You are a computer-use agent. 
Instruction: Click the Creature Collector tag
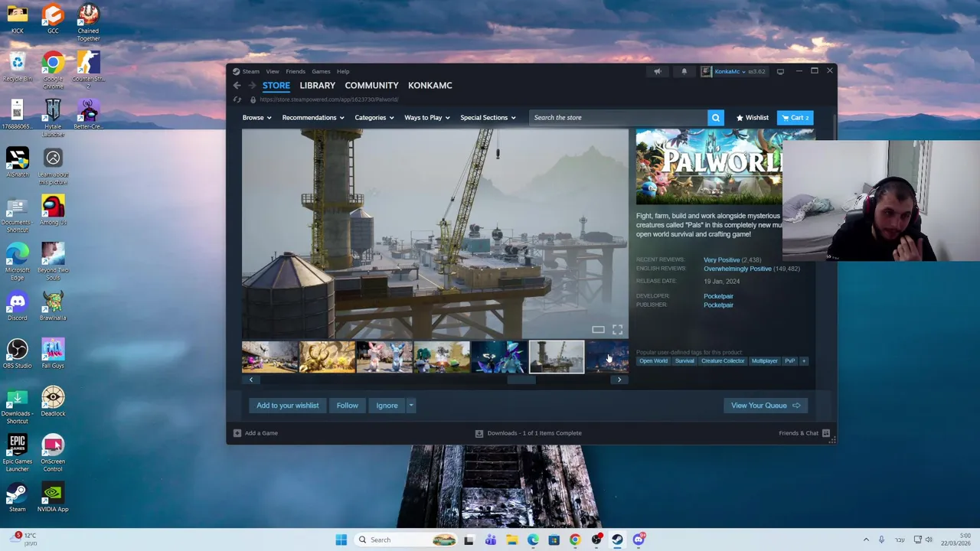coord(723,361)
